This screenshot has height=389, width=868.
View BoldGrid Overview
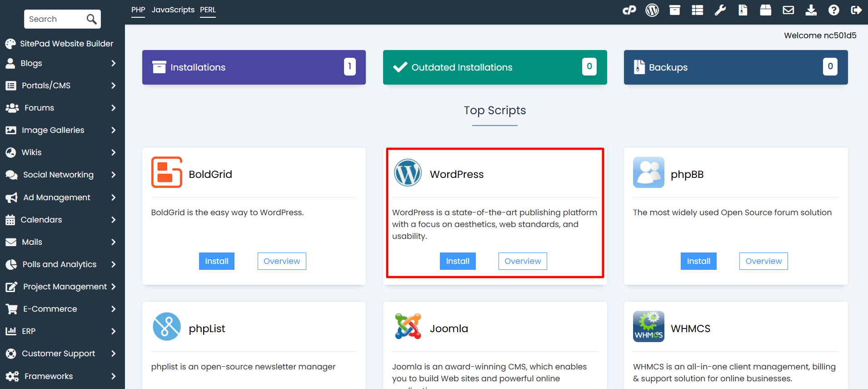(x=282, y=261)
